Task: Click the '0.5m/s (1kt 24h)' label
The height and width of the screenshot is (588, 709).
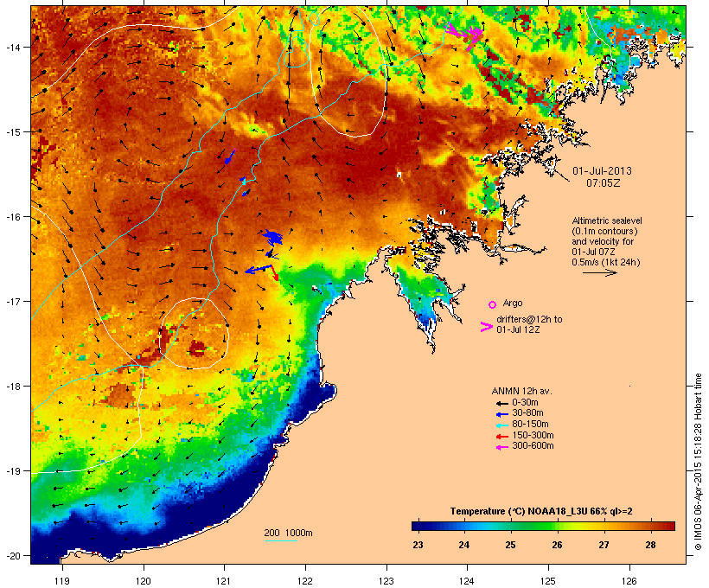Action: point(606,262)
